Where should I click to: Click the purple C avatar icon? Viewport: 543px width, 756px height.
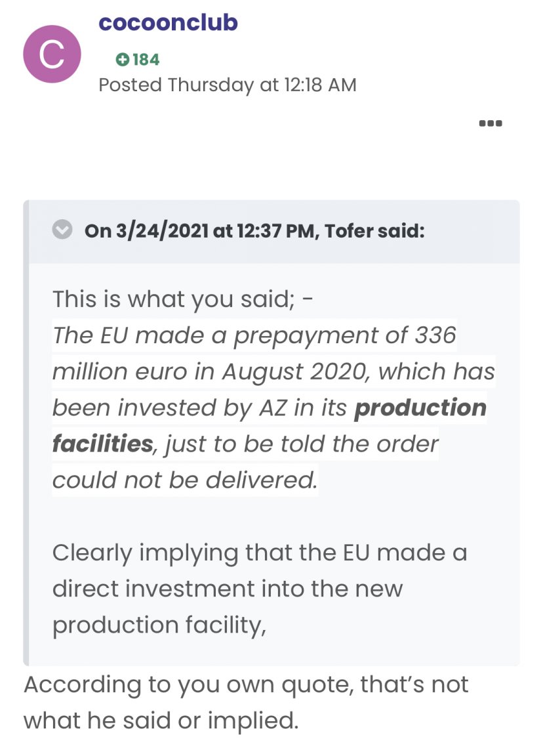click(52, 54)
